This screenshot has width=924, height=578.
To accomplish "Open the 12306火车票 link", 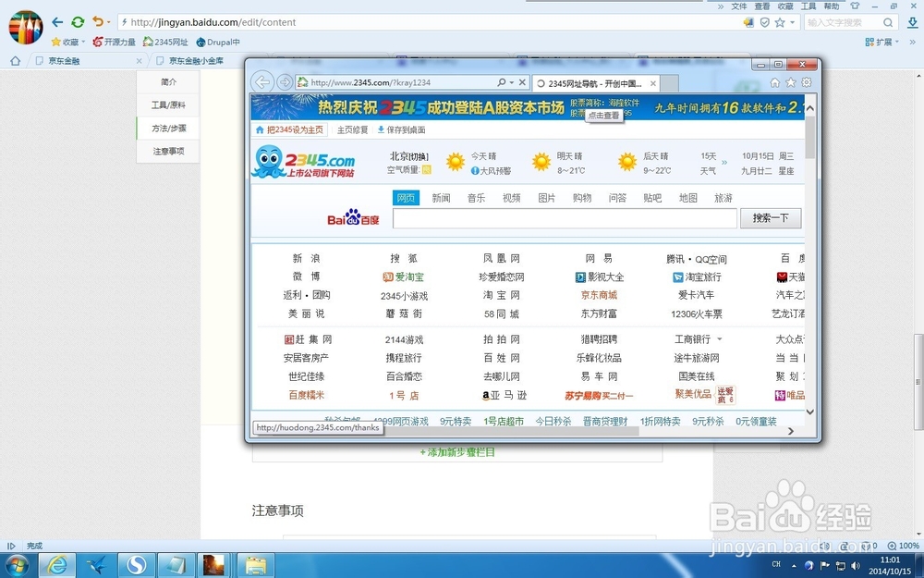I will tap(696, 314).
